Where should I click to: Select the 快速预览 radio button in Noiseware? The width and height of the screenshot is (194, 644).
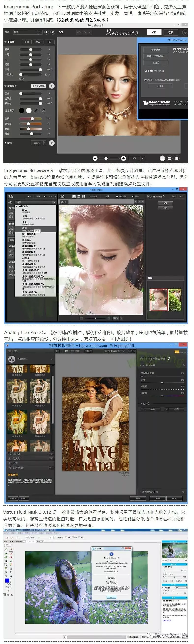117,196
